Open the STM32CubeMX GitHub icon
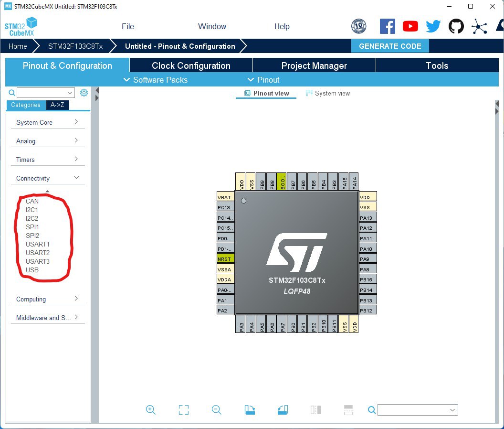 click(456, 26)
